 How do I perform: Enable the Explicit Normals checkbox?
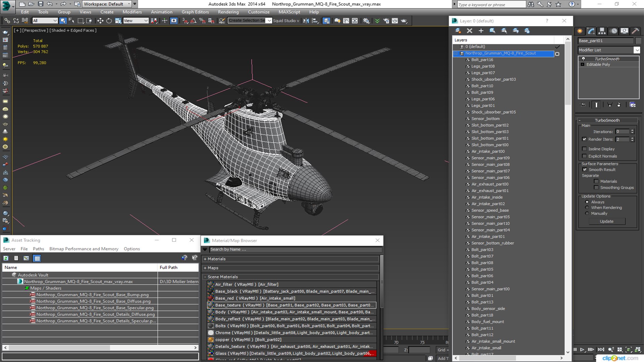coord(584,156)
